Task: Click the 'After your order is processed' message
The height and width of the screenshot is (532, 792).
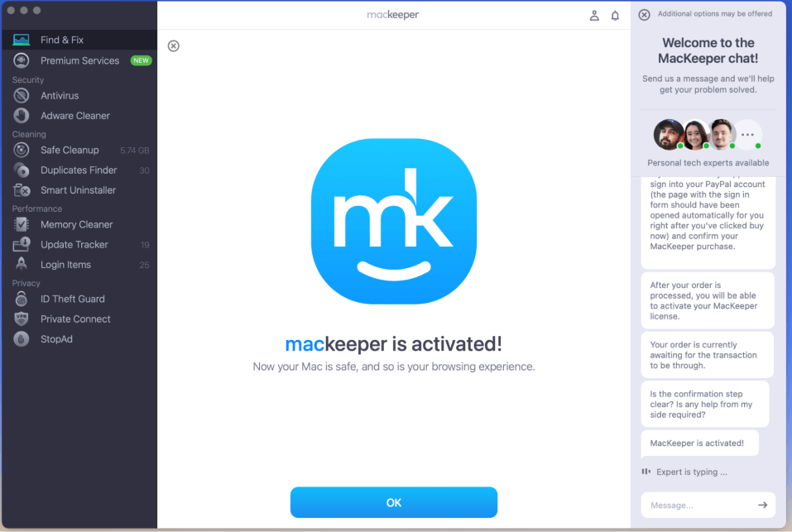Action: click(x=708, y=300)
